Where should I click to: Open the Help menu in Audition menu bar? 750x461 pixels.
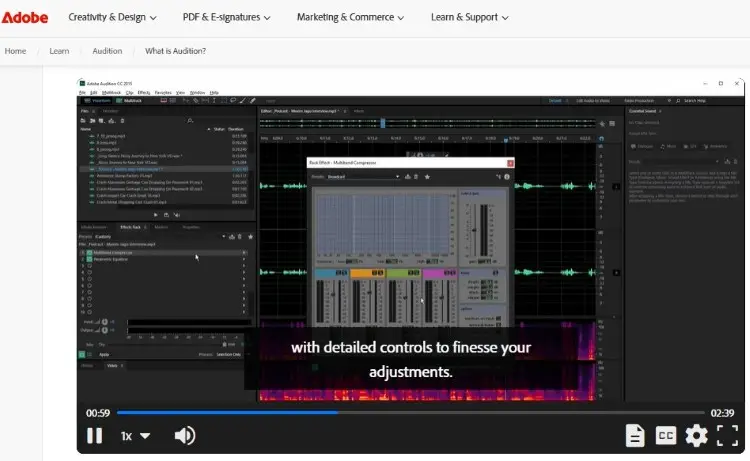214,92
